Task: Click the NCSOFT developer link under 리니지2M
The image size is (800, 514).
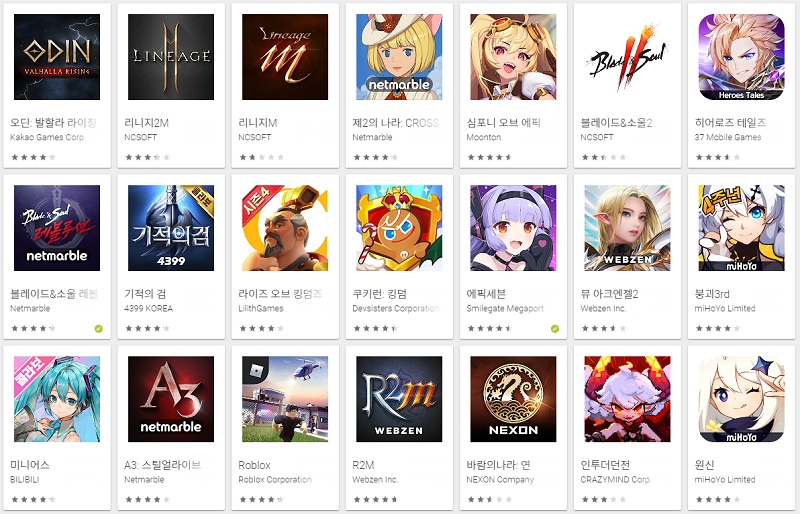Action: [x=140, y=137]
